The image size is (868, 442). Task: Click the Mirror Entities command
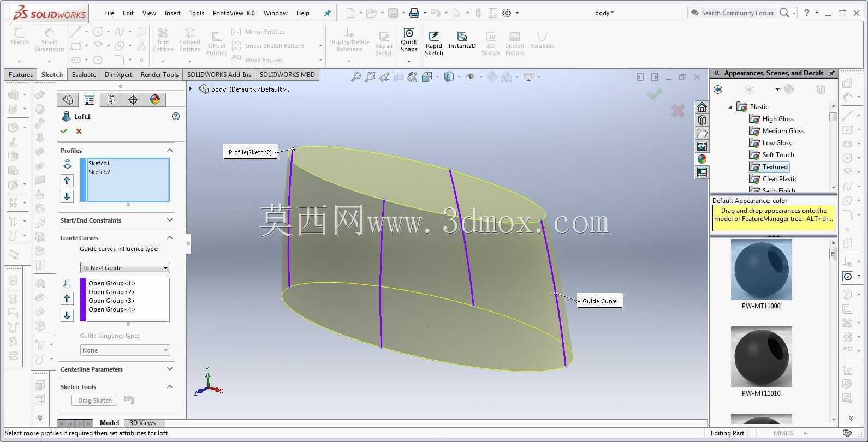click(x=258, y=32)
